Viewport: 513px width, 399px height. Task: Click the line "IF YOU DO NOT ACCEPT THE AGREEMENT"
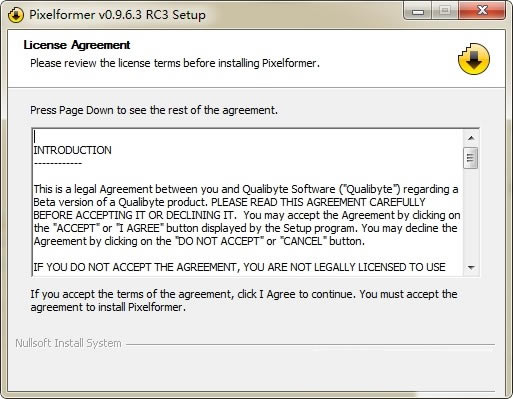tap(239, 267)
